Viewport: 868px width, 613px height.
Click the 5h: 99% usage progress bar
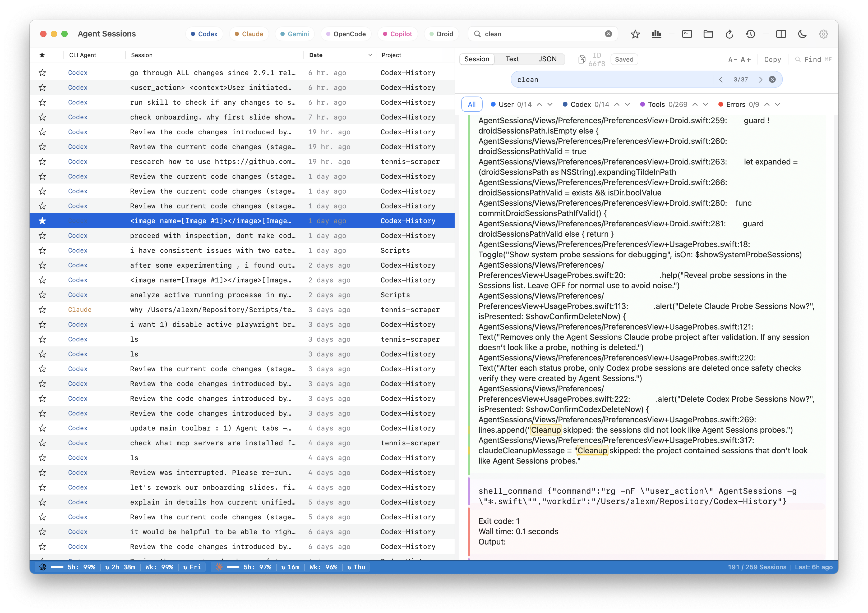click(57, 567)
